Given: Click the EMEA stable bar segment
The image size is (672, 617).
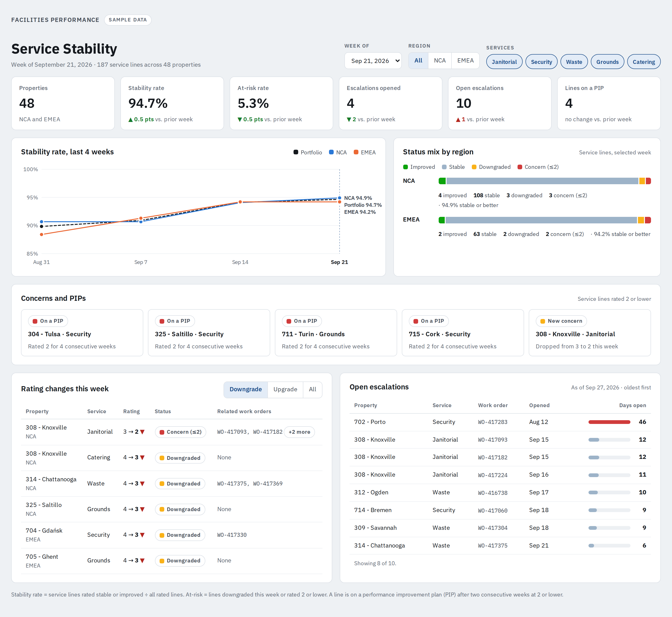Looking at the screenshot, I should click(541, 220).
